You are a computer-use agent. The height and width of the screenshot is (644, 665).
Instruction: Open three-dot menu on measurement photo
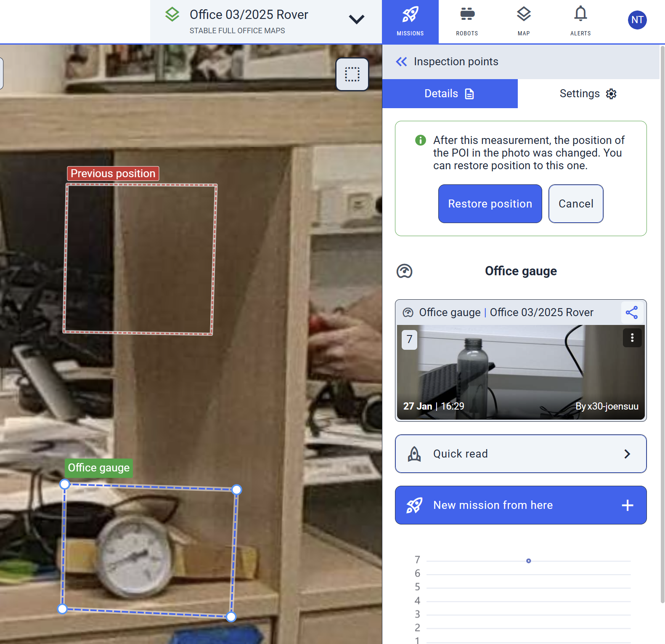[632, 338]
